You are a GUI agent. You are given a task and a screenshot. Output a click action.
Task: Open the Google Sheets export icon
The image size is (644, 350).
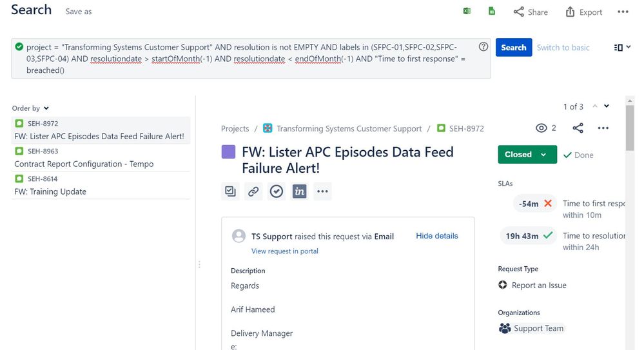492,11
